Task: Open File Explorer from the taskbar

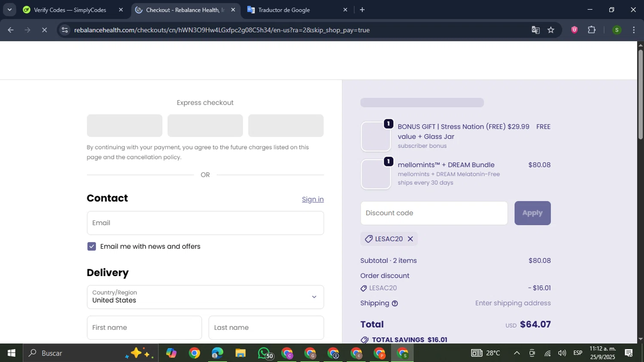Action: click(240, 353)
